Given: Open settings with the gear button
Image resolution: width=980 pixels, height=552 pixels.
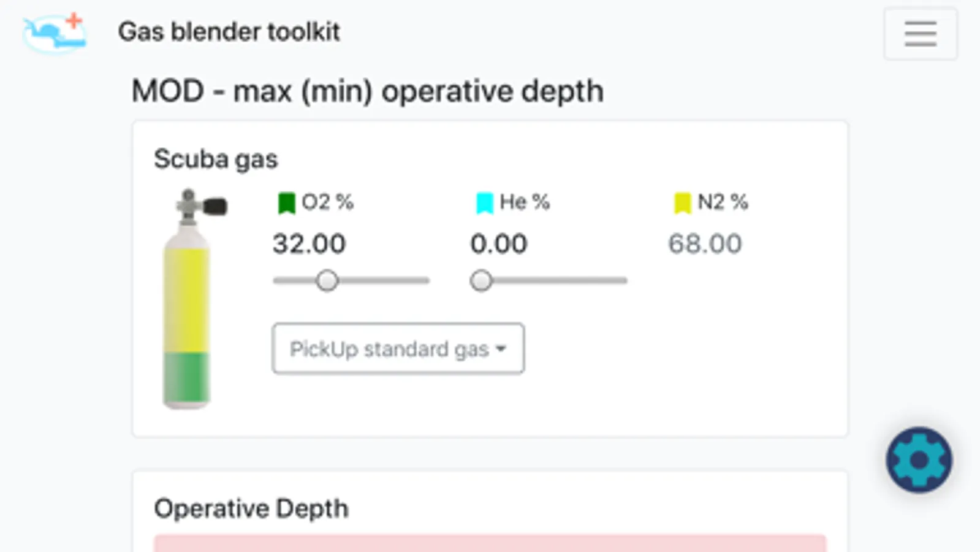Looking at the screenshot, I should [x=919, y=460].
